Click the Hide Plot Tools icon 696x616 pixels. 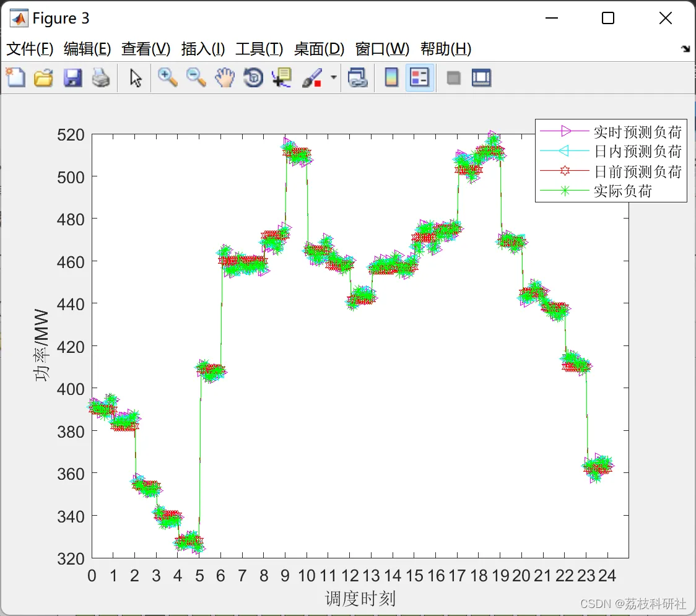pyautogui.click(x=453, y=78)
